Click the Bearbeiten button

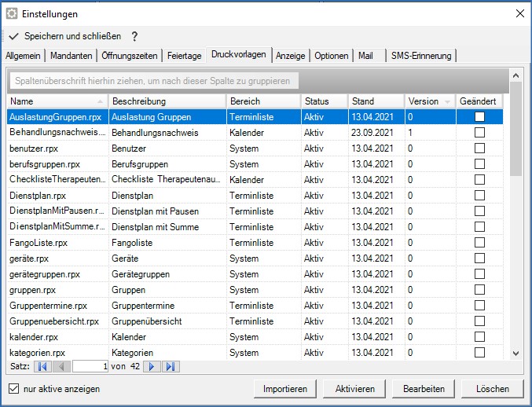point(424,389)
